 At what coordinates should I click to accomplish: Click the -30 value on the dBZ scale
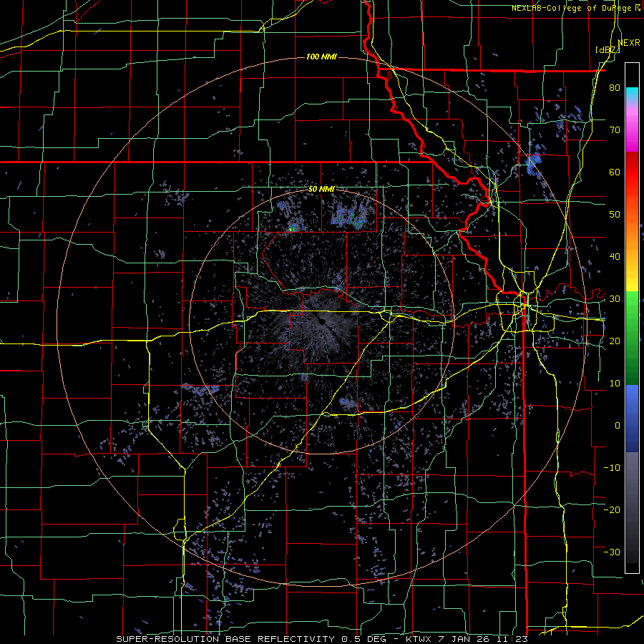612,553
